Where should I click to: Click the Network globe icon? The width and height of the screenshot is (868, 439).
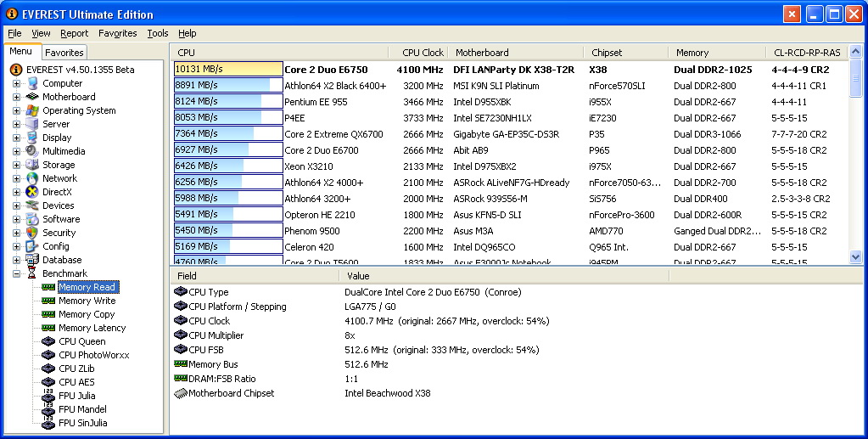click(32, 178)
